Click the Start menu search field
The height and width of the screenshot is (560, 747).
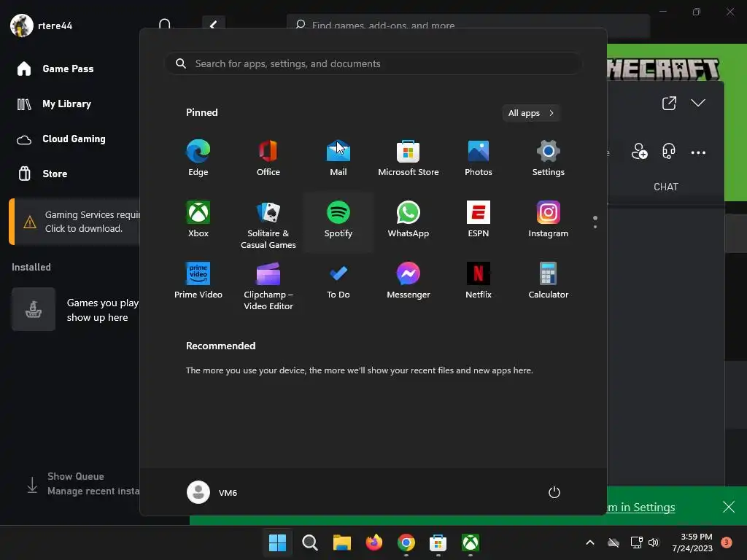373,63
